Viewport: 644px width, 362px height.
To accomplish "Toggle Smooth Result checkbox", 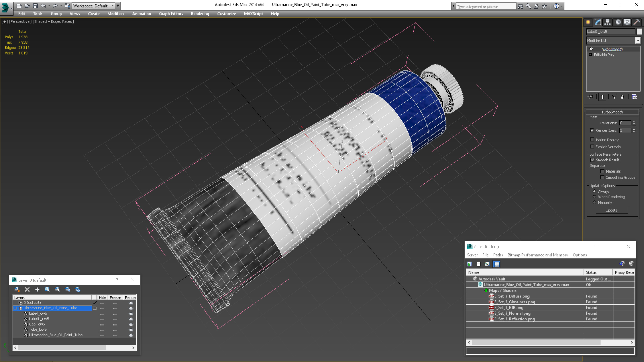I will click(x=592, y=160).
